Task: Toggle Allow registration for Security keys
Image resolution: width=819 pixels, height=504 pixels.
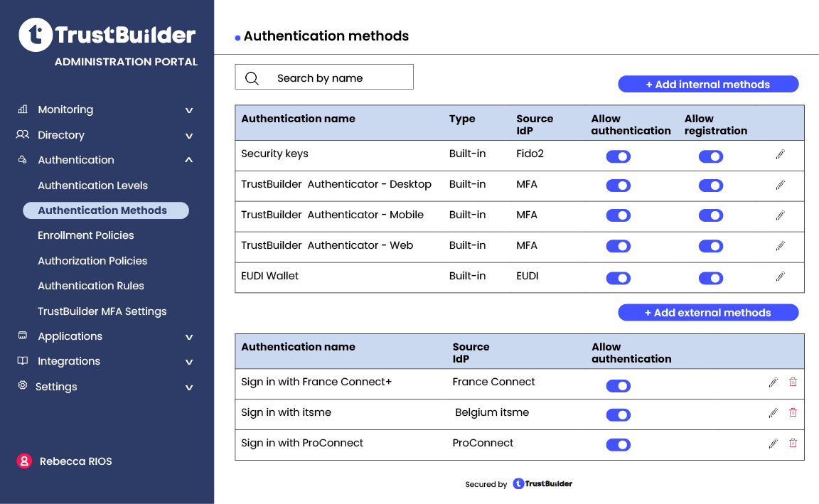Action: pyautogui.click(x=711, y=156)
